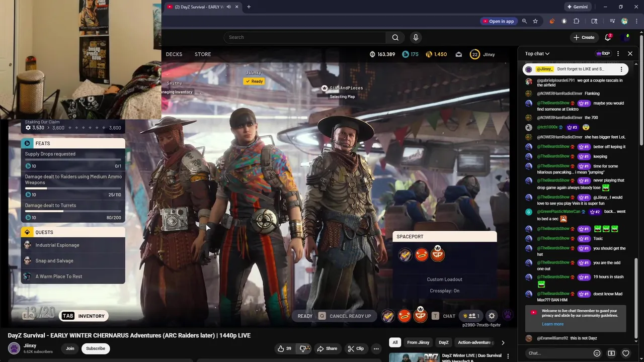Click the hand-stop extension icon in toolbar

(564, 21)
